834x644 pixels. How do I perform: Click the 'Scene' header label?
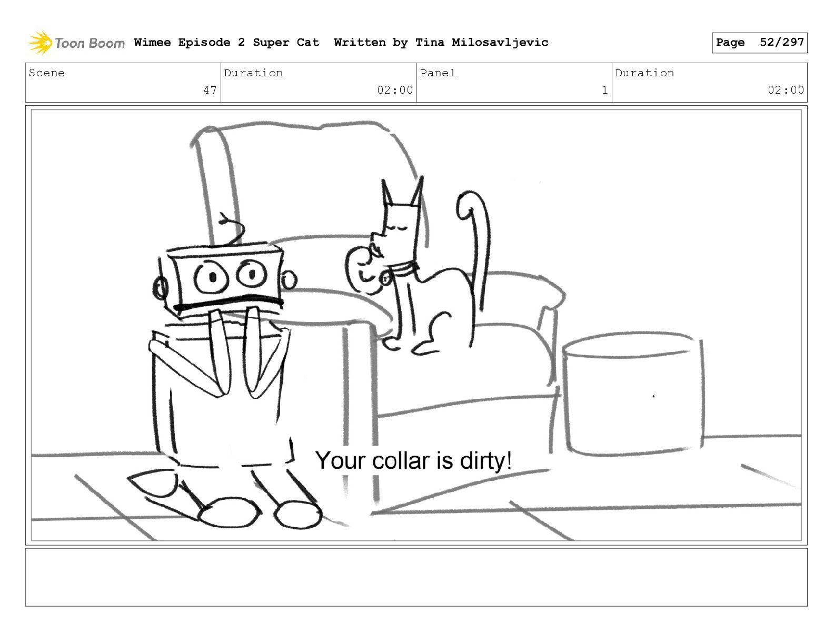pos(47,73)
